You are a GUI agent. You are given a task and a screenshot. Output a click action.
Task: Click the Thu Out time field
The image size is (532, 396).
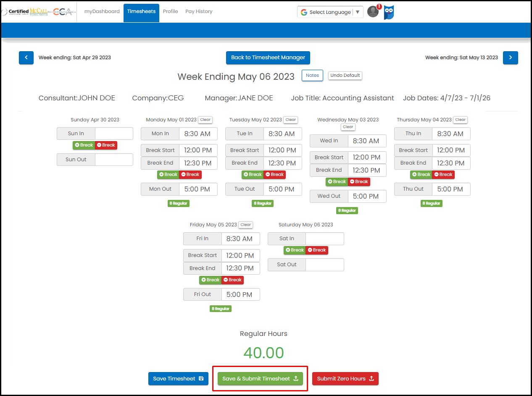tap(451, 189)
